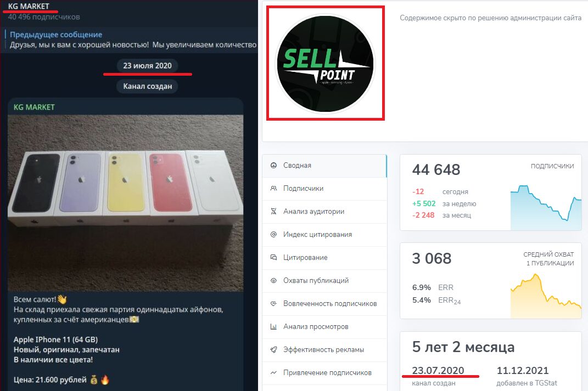The height and width of the screenshot is (391, 588).
Task: Click the Сводная menu icon
Action: (274, 165)
